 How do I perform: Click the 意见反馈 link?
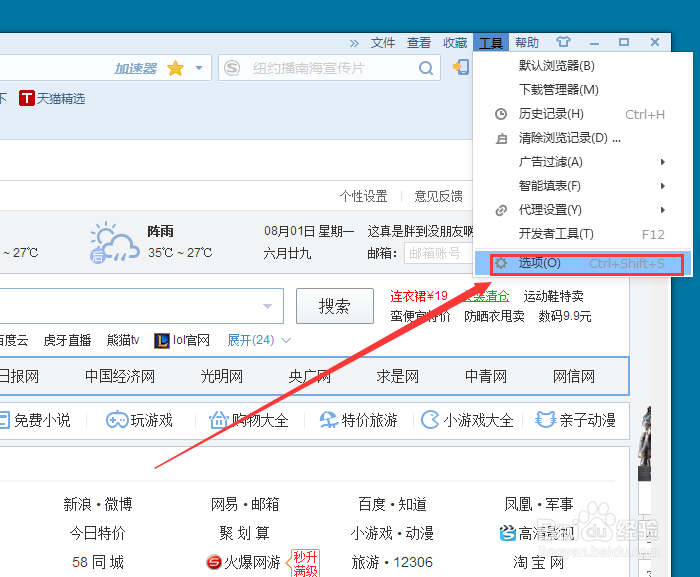(x=438, y=196)
